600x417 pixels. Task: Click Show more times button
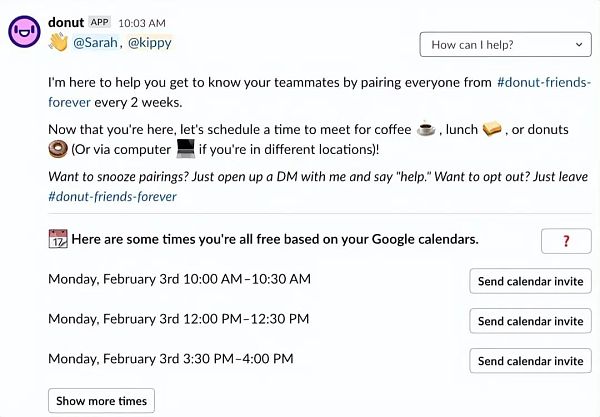click(101, 401)
